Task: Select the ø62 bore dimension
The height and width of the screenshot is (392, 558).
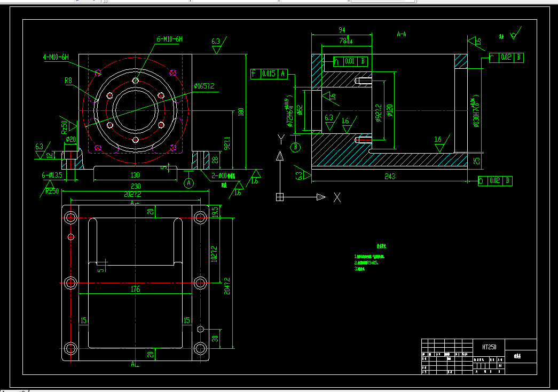Action: tap(300, 110)
